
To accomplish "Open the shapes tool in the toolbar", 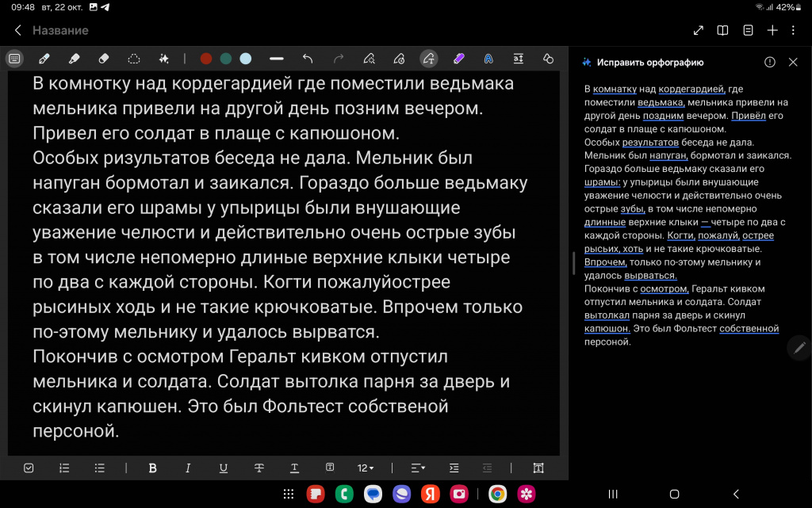I will pos(547,59).
